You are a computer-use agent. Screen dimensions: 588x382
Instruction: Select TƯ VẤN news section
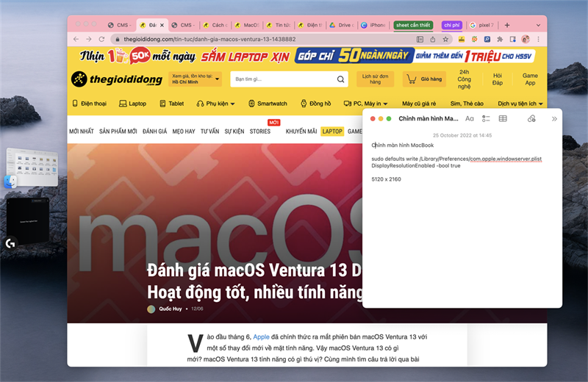(209, 131)
